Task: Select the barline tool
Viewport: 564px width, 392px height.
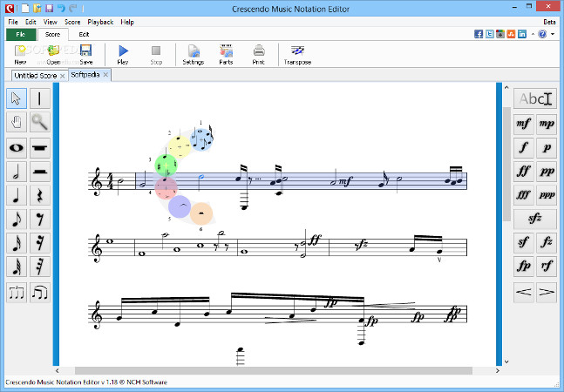Action: pos(39,98)
